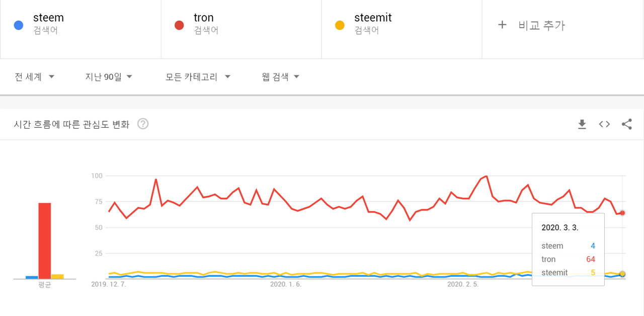Select the red tron color dot
The height and width of the screenshot is (316, 644).
coord(179,25)
